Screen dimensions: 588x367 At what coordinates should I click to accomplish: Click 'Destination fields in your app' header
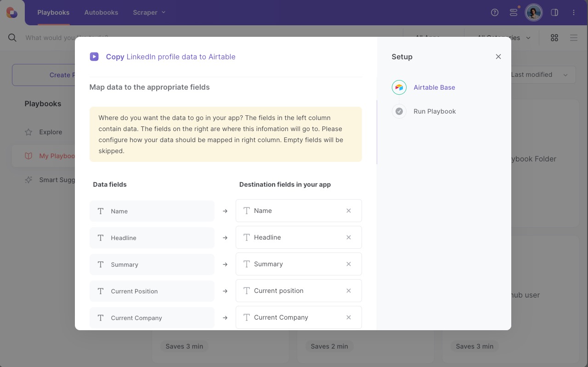(x=285, y=184)
